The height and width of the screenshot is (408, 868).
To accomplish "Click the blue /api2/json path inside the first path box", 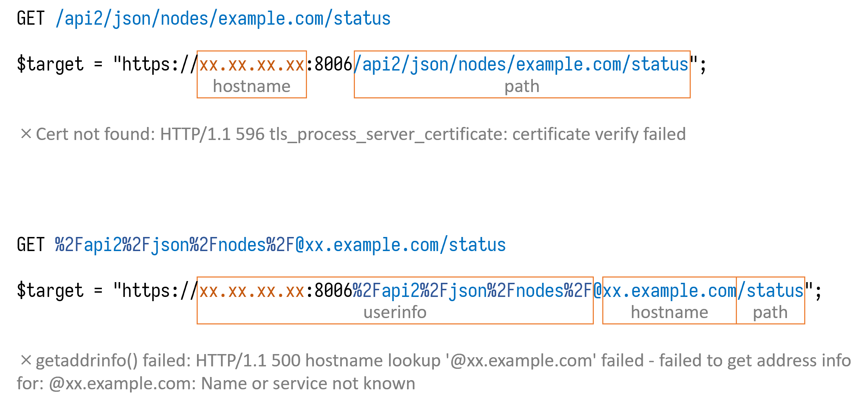I will click(x=522, y=65).
